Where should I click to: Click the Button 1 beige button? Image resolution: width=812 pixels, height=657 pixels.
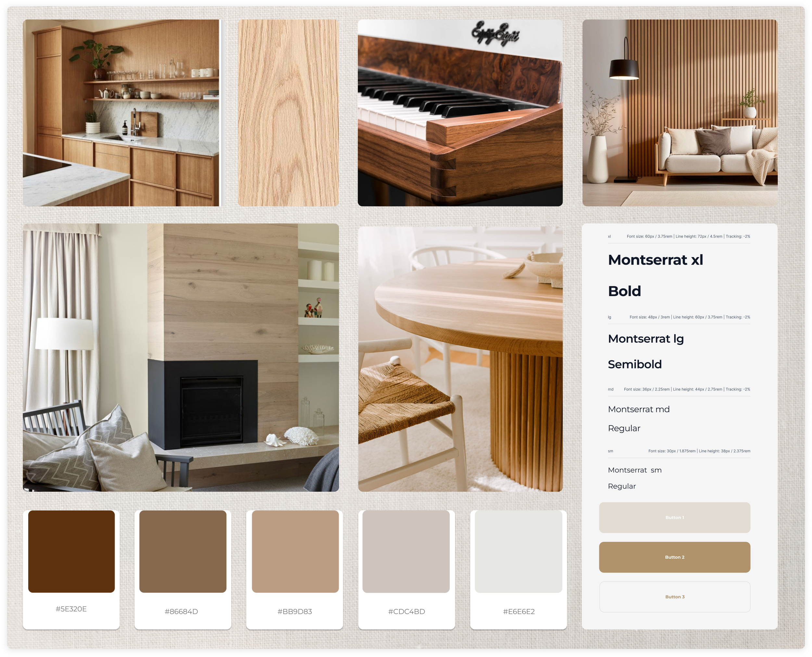[x=674, y=517]
